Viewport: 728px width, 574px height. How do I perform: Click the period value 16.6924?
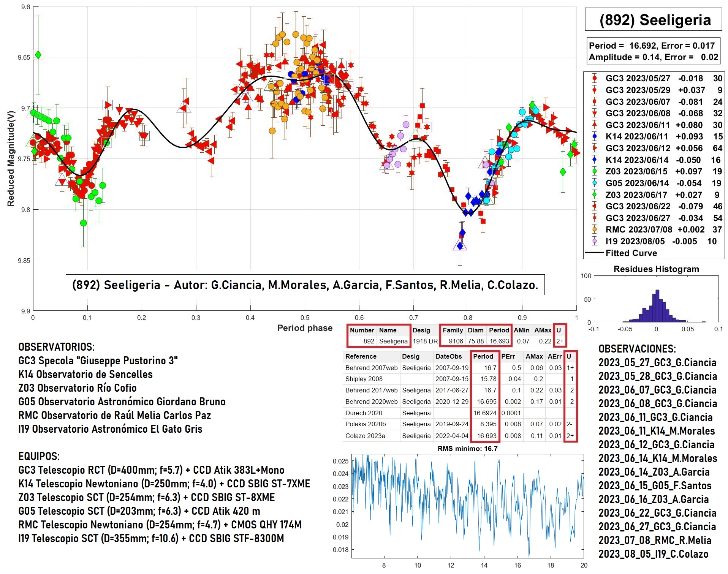[485, 413]
